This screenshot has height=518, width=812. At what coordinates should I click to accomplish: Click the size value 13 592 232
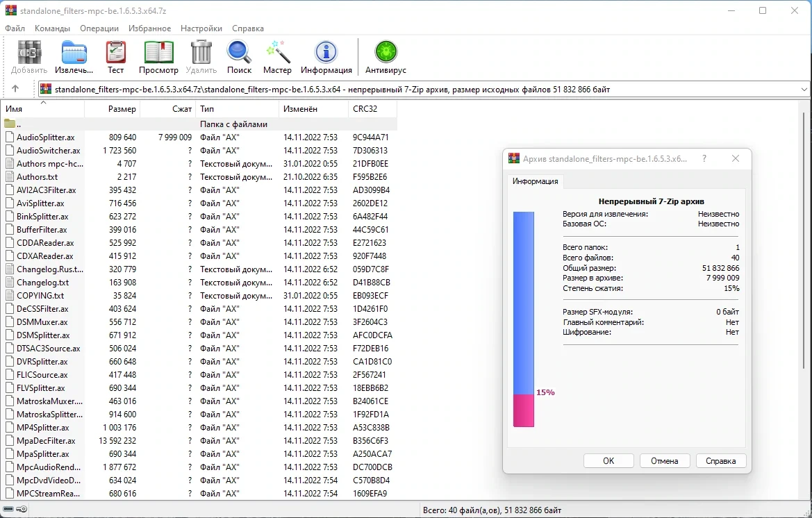click(x=117, y=441)
